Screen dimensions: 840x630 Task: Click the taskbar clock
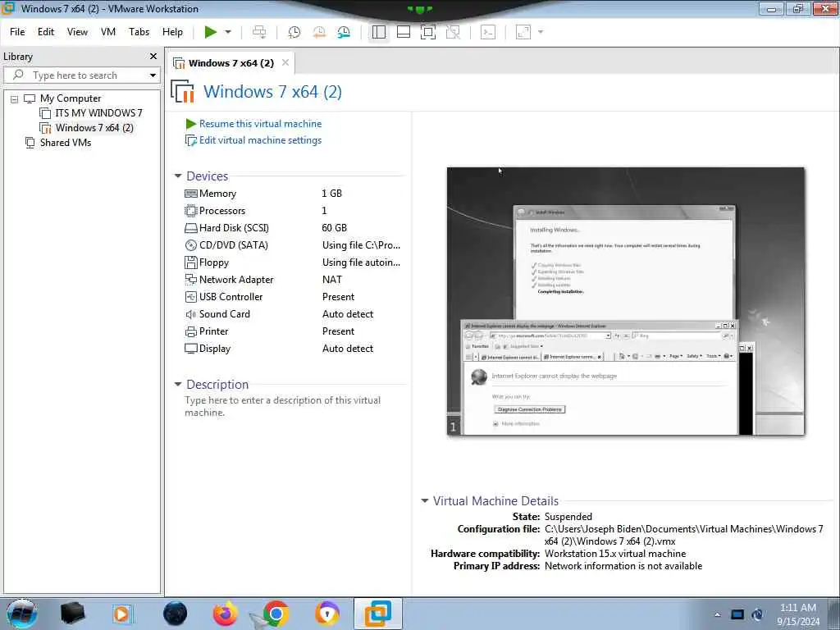(798, 614)
